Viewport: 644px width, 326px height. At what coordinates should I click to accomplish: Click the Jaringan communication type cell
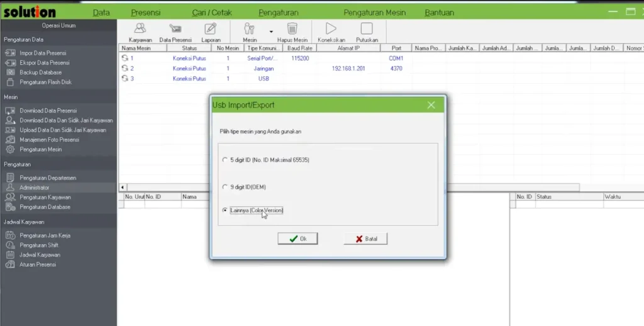(x=264, y=69)
